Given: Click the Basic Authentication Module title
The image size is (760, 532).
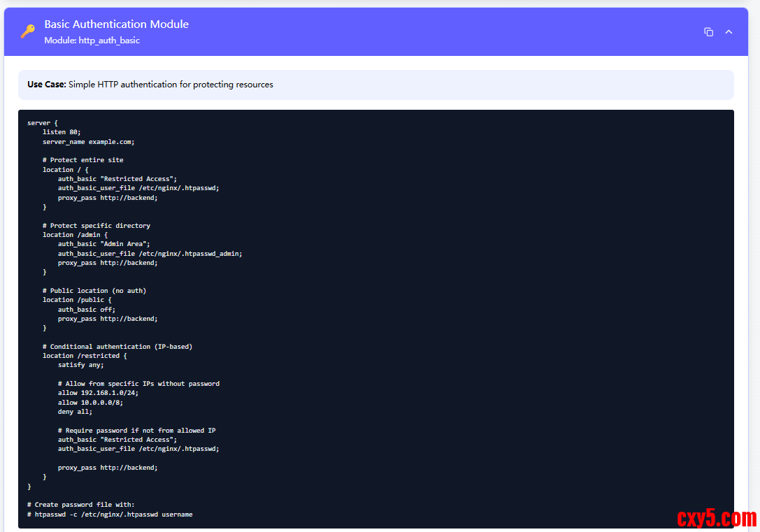Looking at the screenshot, I should click(x=116, y=24).
